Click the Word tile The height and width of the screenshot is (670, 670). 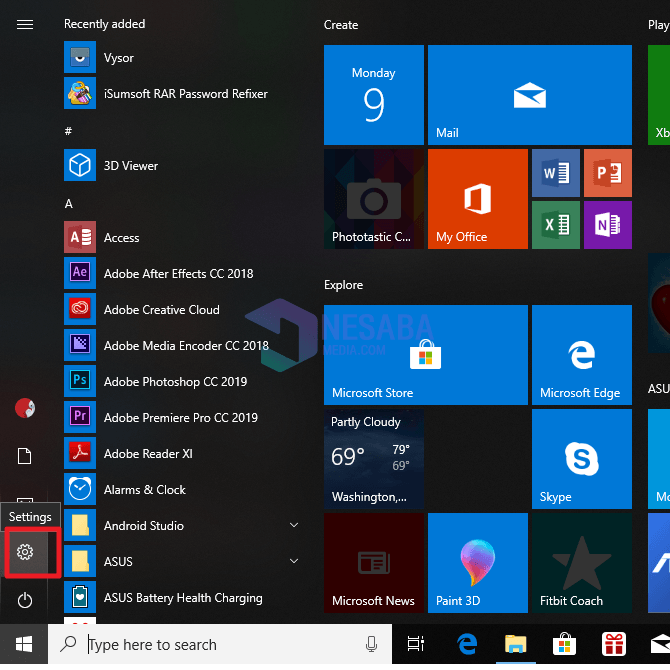[x=555, y=173]
